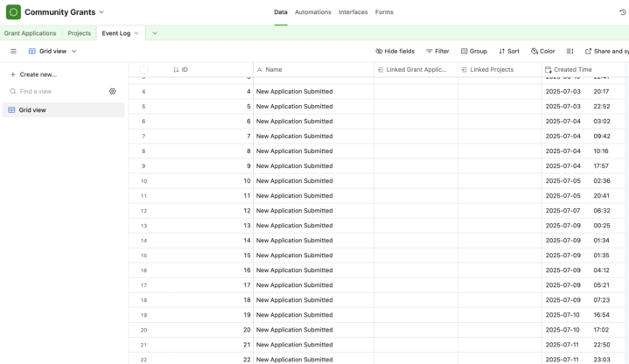The width and height of the screenshot is (629, 364).
Task: Click Name cell in row 22
Action: coord(313,359)
